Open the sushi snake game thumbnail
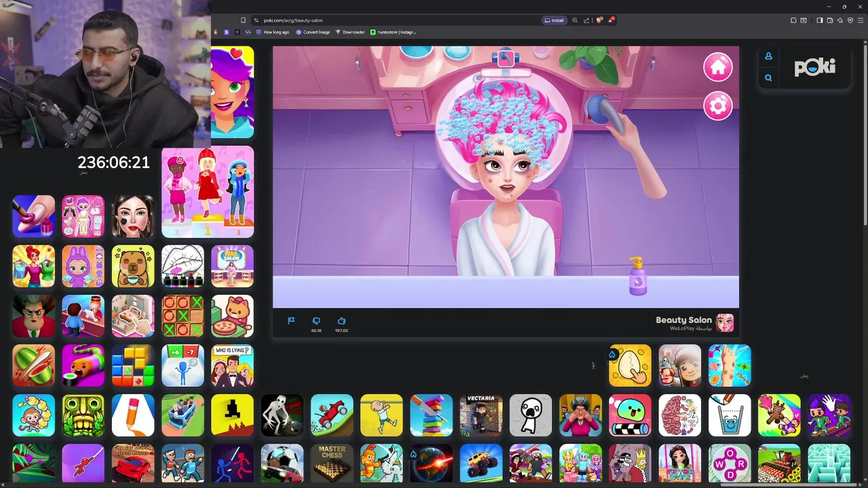 [x=83, y=365]
